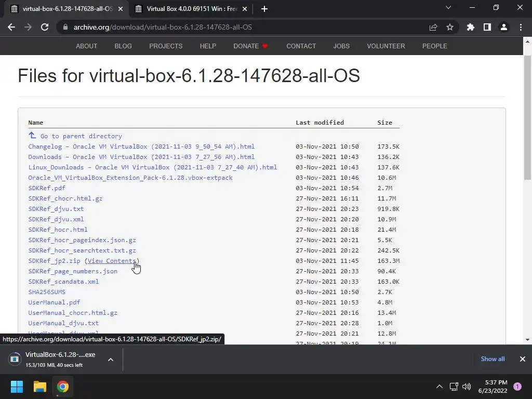The height and width of the screenshot is (399, 532).
Task: View Contents of SDKRef_jp2.zip
Action: pos(112,261)
